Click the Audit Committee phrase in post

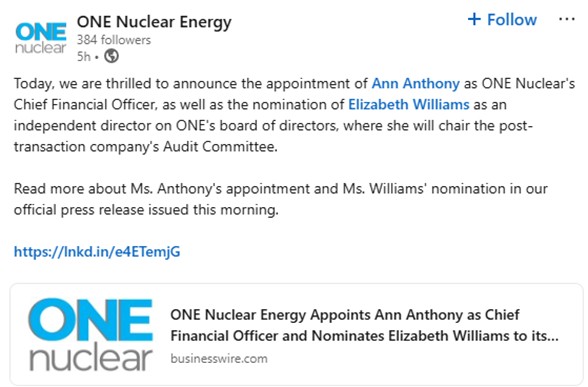tap(220, 146)
